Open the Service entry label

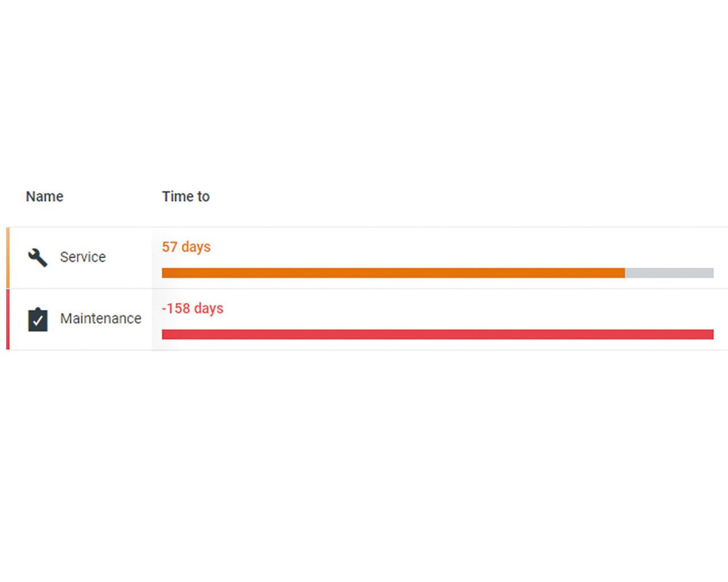(x=83, y=257)
